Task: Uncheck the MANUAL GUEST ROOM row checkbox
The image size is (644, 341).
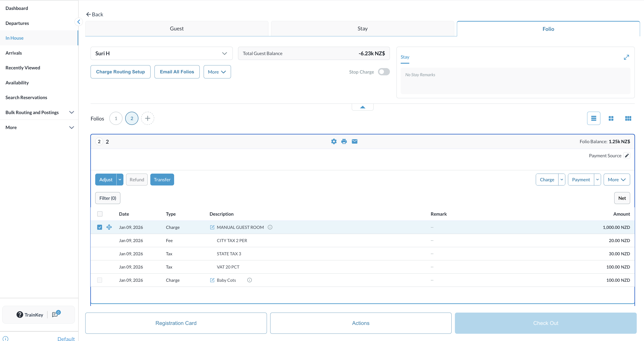Action: pos(99,227)
